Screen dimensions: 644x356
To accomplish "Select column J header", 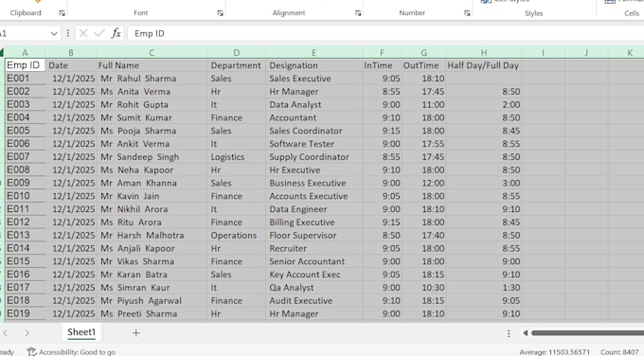I will 586,53.
